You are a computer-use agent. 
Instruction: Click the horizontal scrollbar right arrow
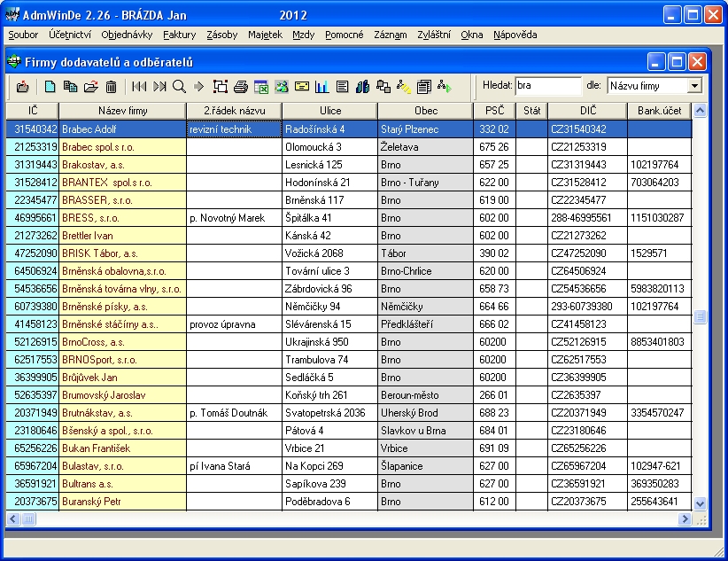click(685, 518)
